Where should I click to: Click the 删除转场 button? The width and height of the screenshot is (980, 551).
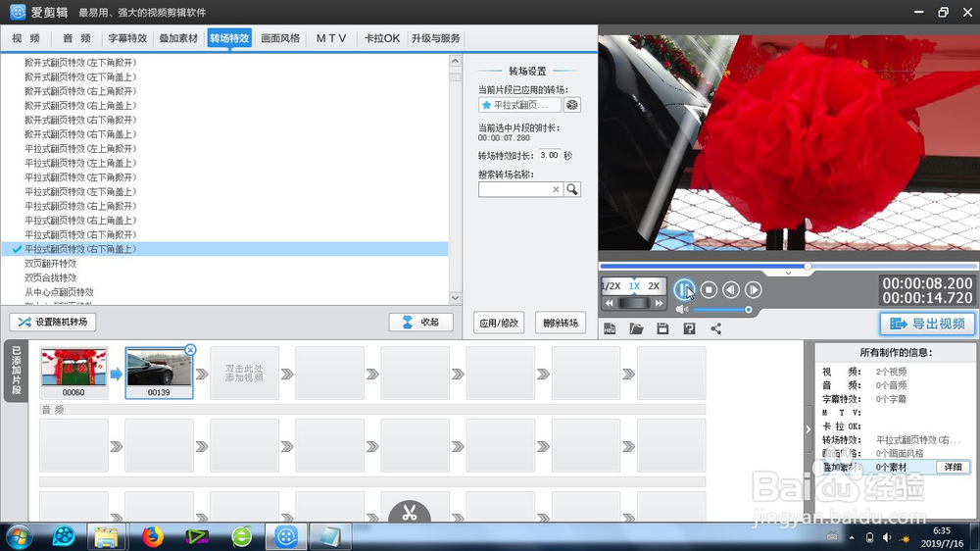(561, 323)
